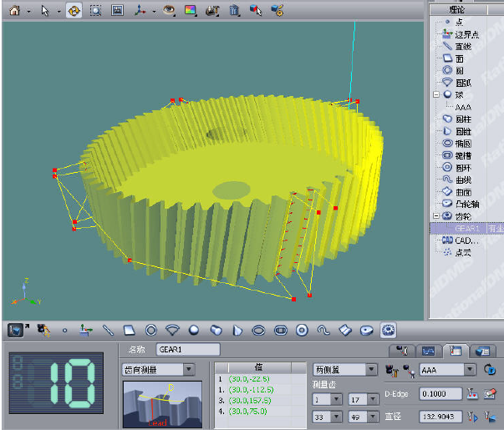
Task: Select the rotate view tool
Action: (74, 11)
